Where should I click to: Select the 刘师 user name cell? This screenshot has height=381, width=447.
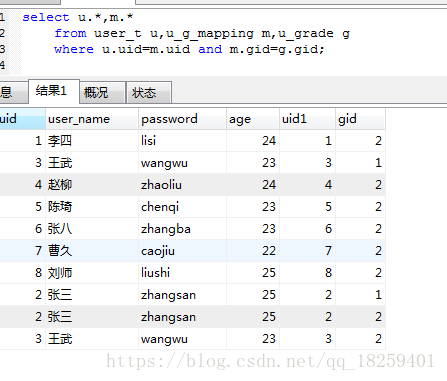pyautogui.click(x=92, y=273)
